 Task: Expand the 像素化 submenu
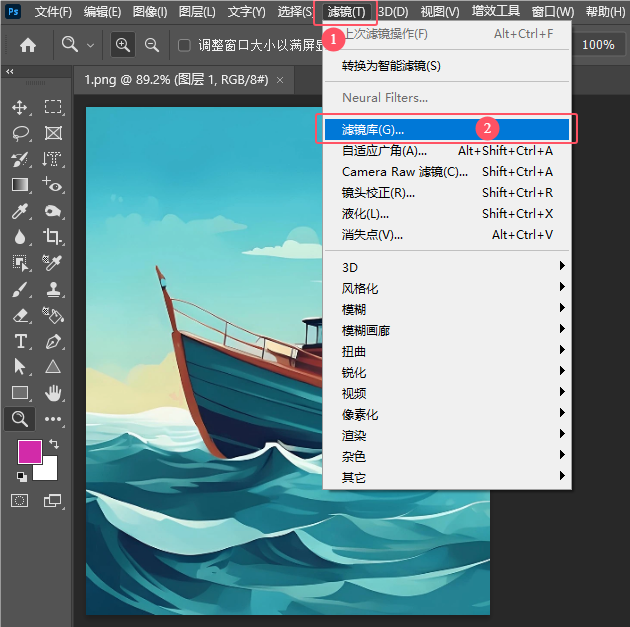pos(448,414)
